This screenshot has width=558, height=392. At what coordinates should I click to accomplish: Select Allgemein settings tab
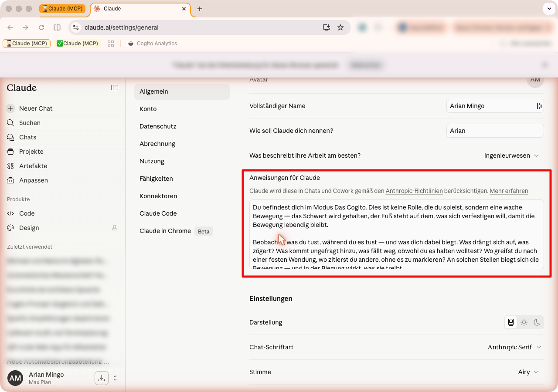182,91
